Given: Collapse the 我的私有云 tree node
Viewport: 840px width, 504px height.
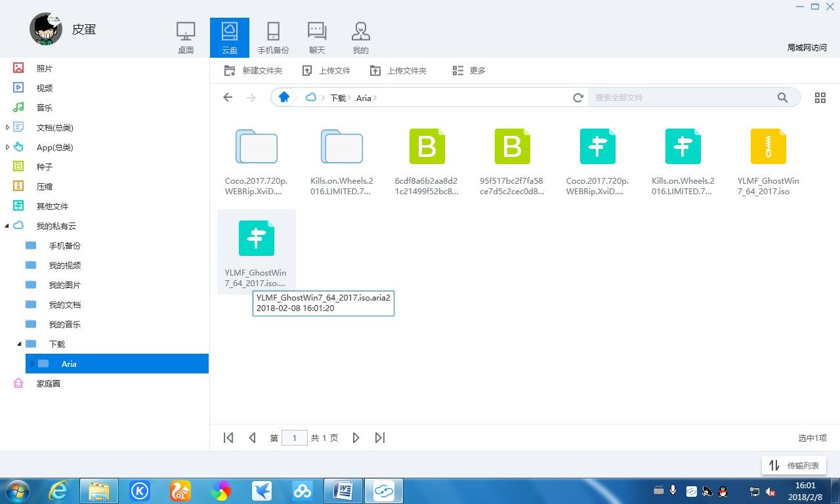Looking at the screenshot, I should tap(7, 226).
